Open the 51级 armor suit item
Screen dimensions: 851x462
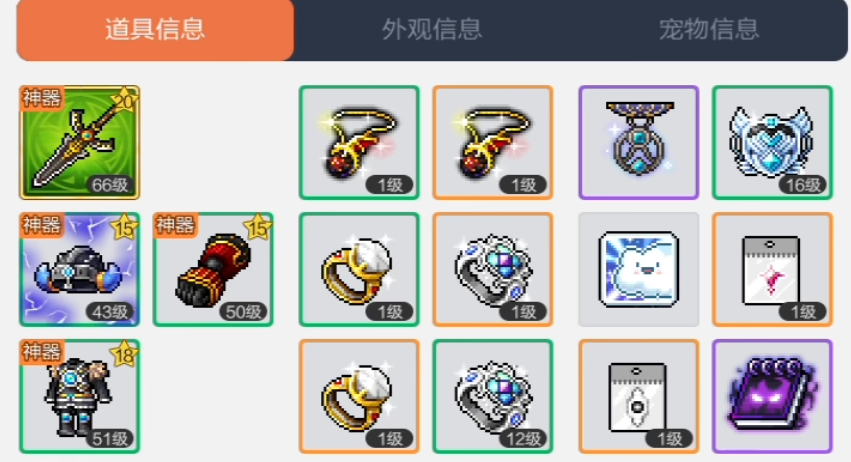(80, 396)
